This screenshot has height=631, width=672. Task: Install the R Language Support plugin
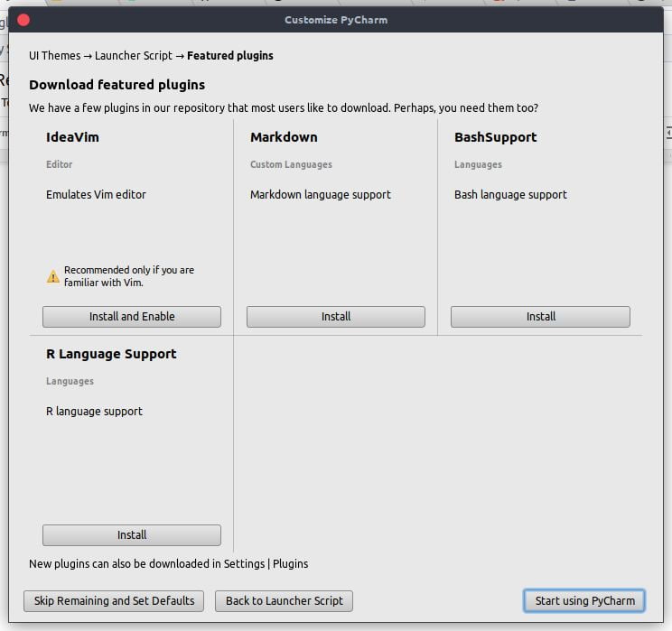[132, 535]
